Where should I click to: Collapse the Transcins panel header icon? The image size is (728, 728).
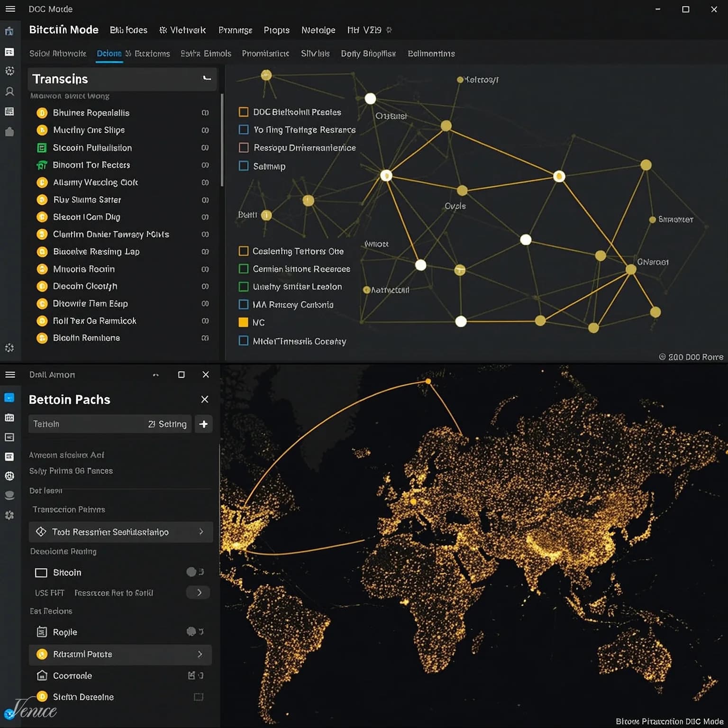pos(207,78)
